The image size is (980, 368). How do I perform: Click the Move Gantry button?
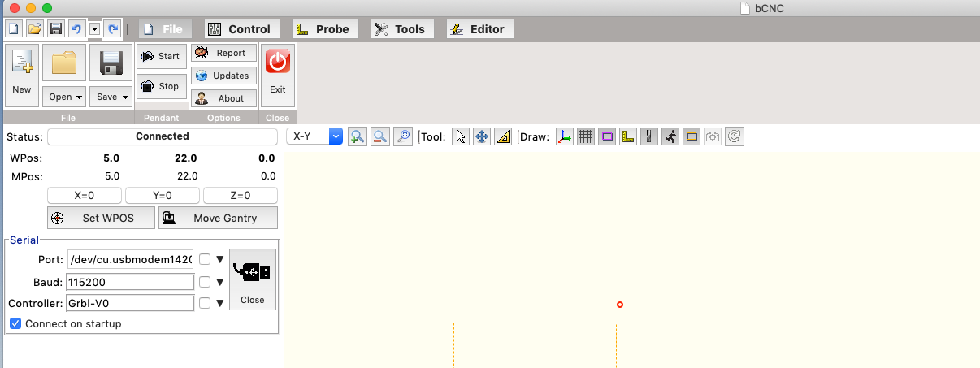pos(218,218)
